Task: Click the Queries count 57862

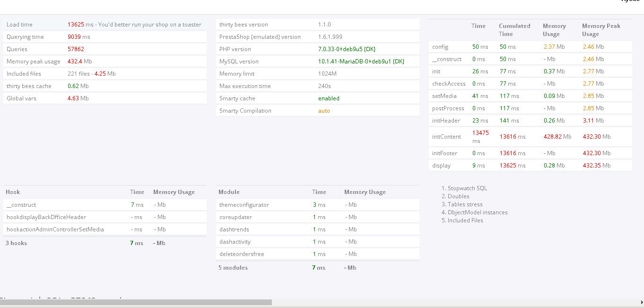Action: (76, 49)
